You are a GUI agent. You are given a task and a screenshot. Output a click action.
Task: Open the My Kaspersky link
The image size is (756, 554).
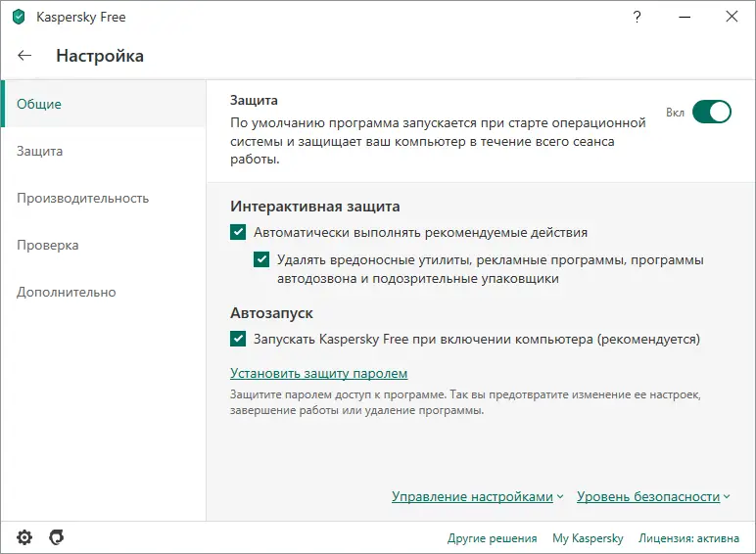tap(588, 538)
